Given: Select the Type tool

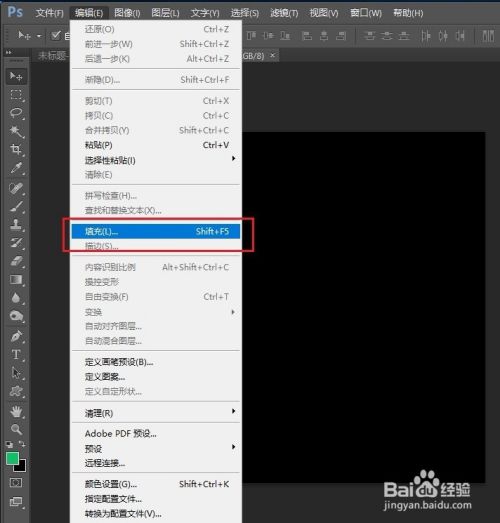Looking at the screenshot, I should [x=16, y=354].
